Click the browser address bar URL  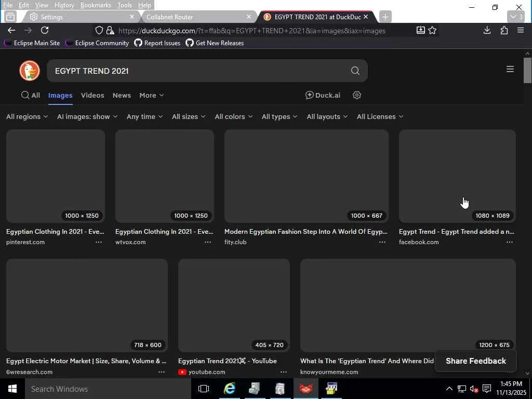(252, 31)
